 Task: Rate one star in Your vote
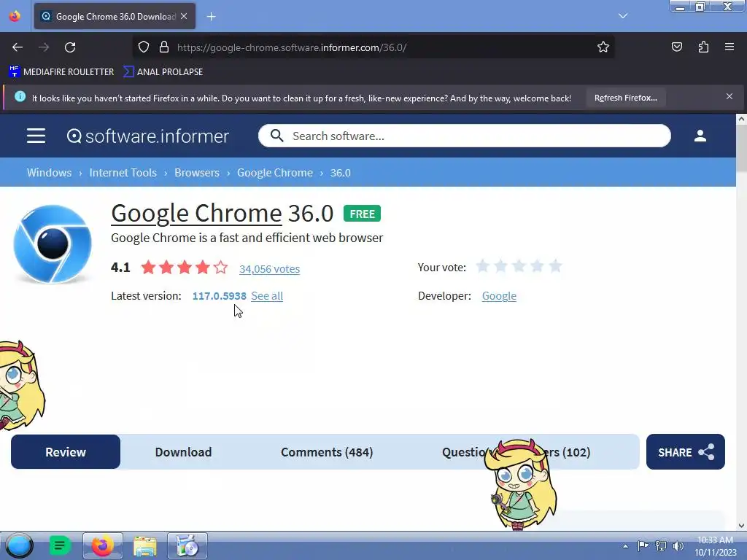click(x=483, y=265)
